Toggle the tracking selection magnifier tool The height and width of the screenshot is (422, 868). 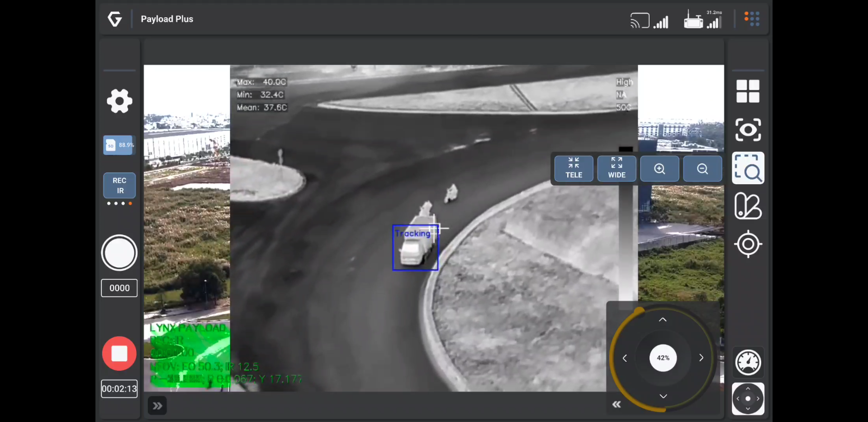click(748, 168)
